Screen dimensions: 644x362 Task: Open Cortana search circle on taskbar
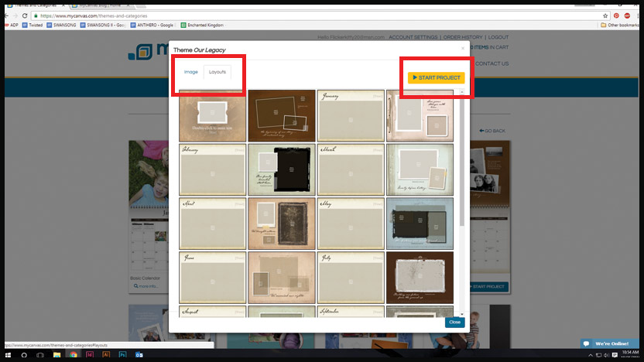tap(24, 354)
